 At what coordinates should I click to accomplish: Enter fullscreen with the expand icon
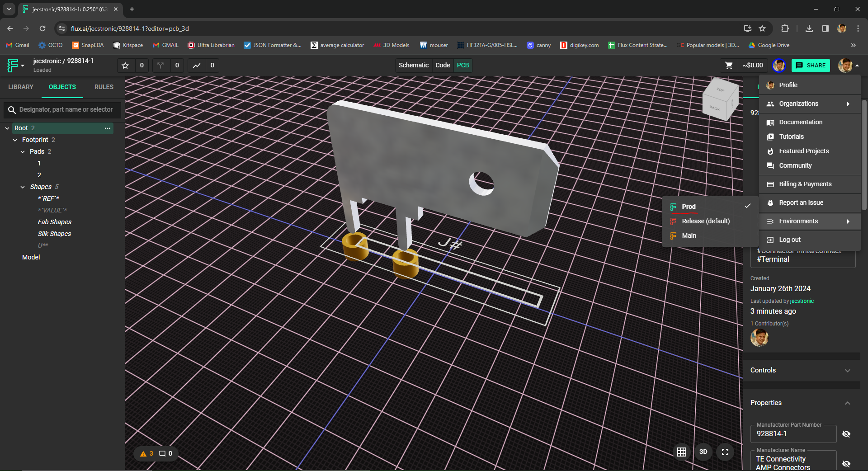(x=725, y=452)
